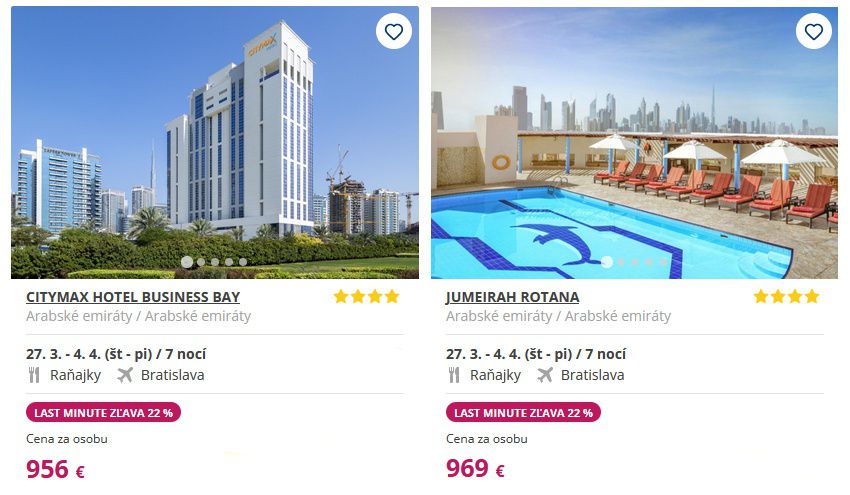850x495 pixels.
Task: Click the four-star rating of Jumeirah Rotana
Action: coord(786,297)
